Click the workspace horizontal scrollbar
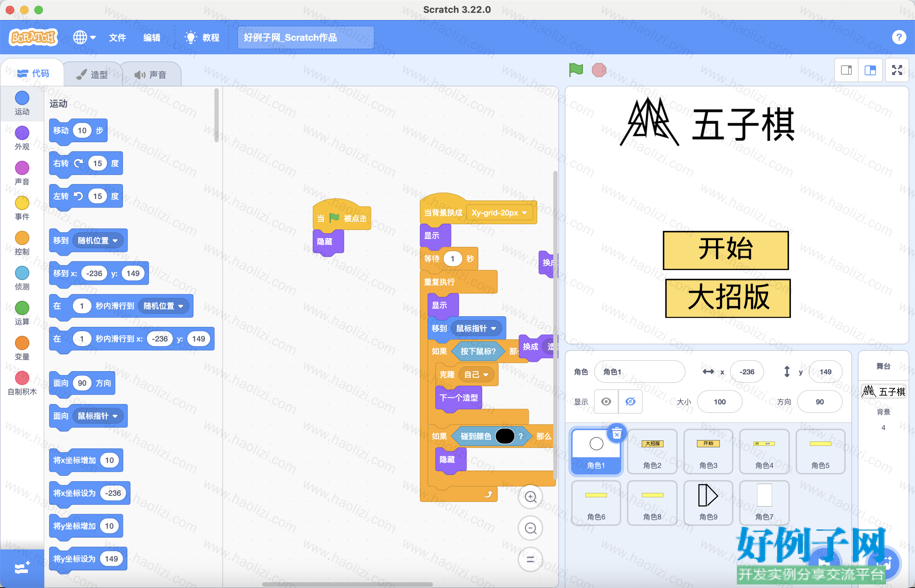 pos(347,584)
